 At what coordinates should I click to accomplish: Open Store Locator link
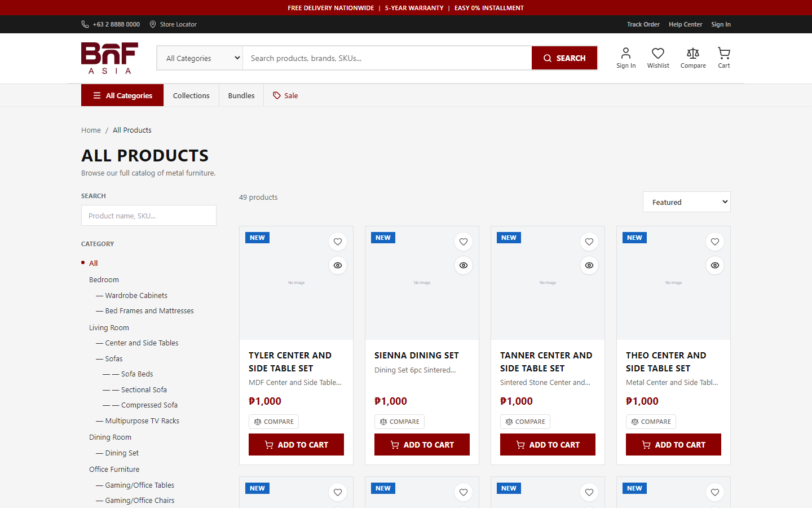coord(173,24)
